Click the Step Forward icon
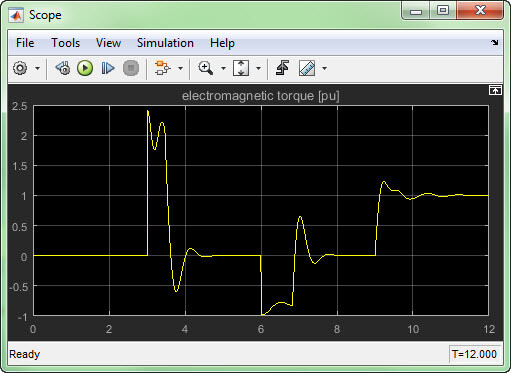This screenshot has width=511, height=373. point(108,68)
